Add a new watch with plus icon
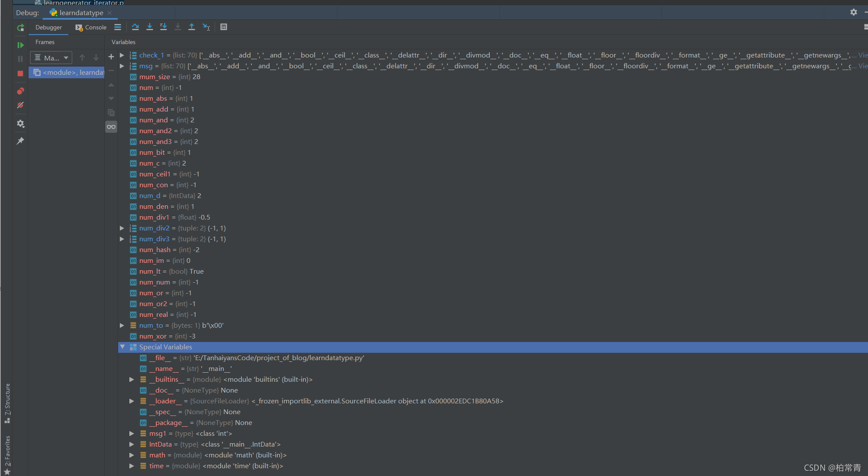This screenshot has height=476, width=868. [x=111, y=57]
